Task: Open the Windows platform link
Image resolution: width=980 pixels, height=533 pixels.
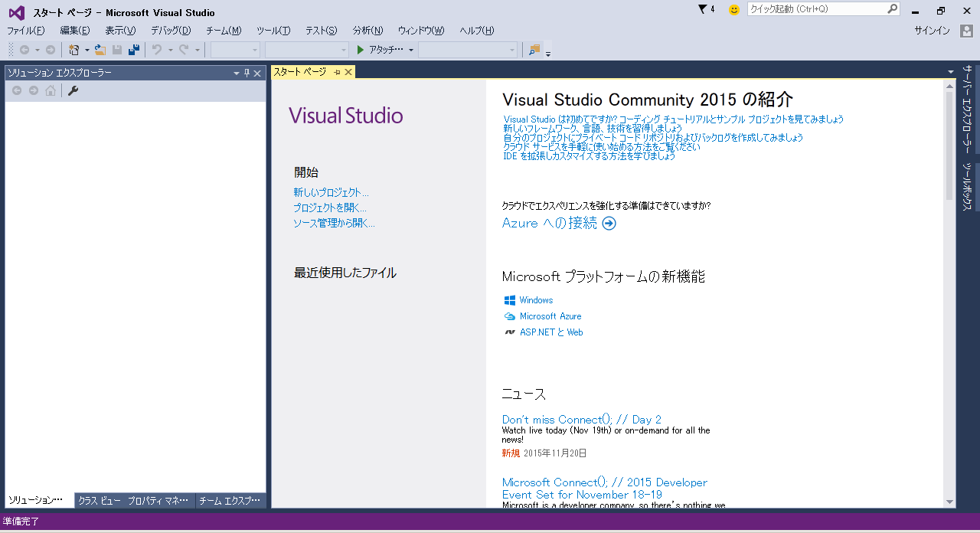Action: [536, 300]
